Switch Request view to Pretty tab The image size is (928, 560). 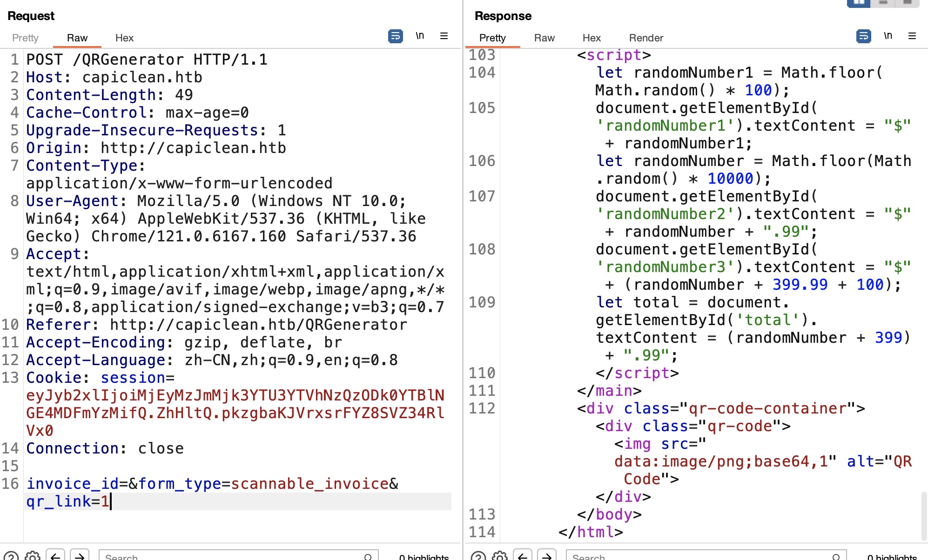(x=25, y=38)
